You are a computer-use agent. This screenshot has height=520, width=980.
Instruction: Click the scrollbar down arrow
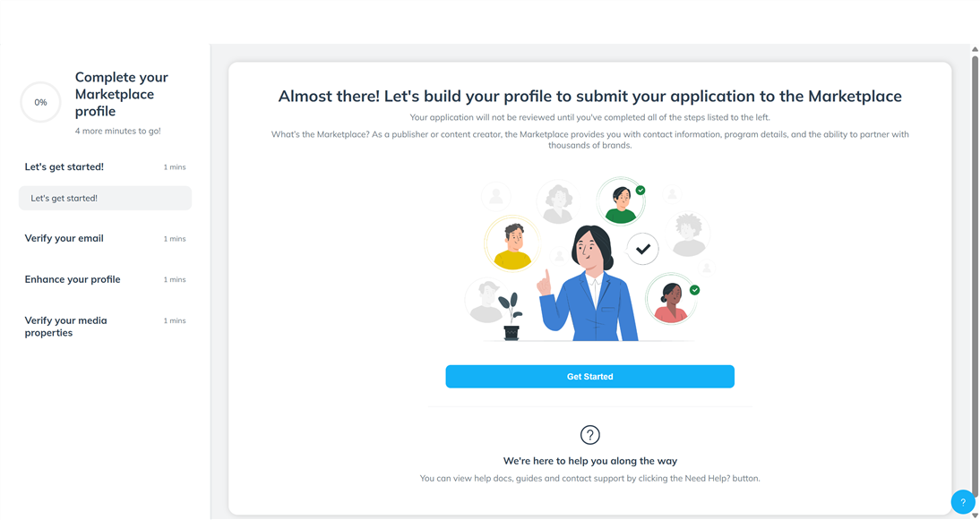[974, 514]
